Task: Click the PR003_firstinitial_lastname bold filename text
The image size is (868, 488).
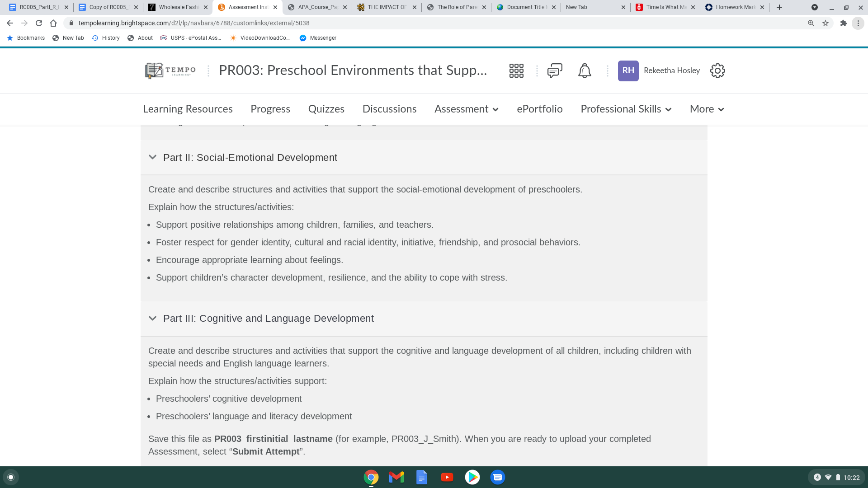Action: 274,439
